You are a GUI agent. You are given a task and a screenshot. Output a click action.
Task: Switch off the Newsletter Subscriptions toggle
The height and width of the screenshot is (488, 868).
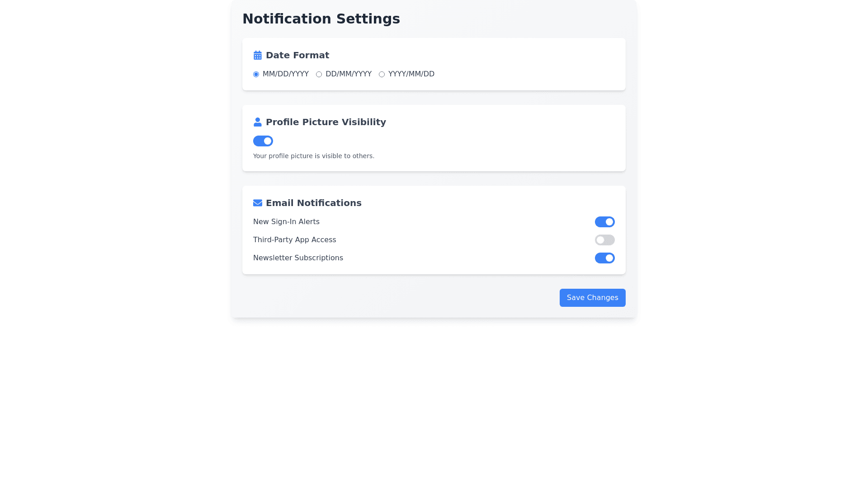(604, 258)
